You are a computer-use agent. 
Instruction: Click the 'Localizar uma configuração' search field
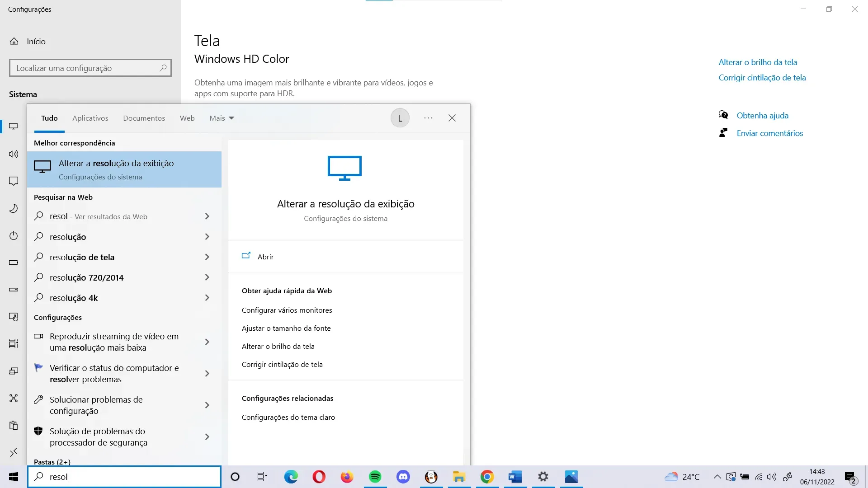click(x=90, y=68)
